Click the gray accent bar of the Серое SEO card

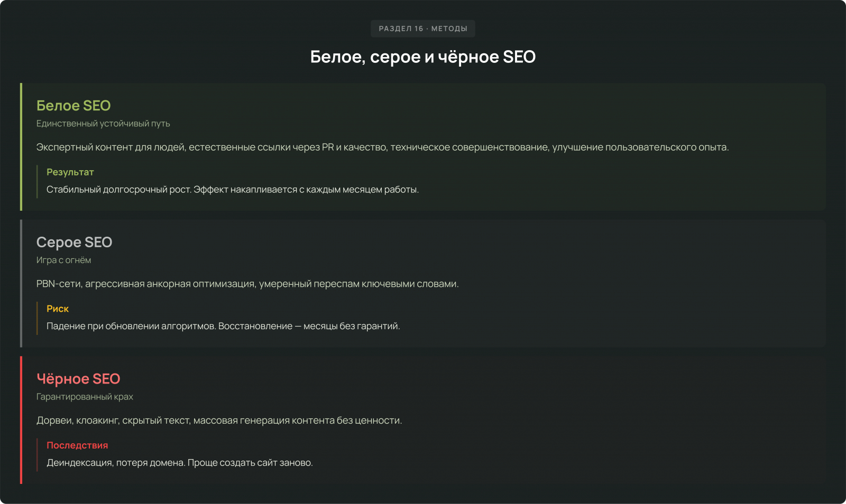coord(21,284)
